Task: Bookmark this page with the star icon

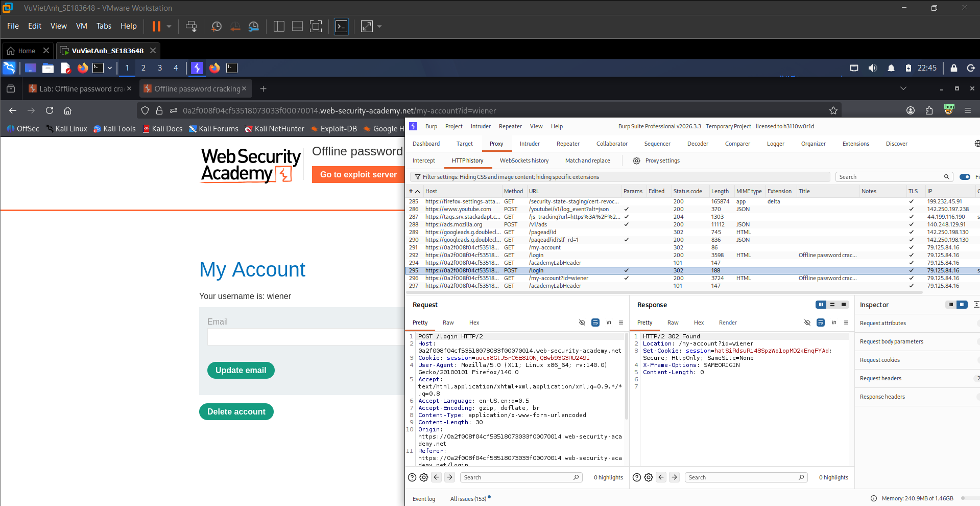Action: 833,110
